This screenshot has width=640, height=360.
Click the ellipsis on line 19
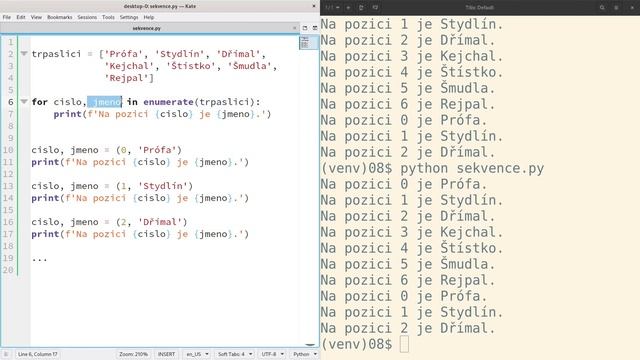40,259
